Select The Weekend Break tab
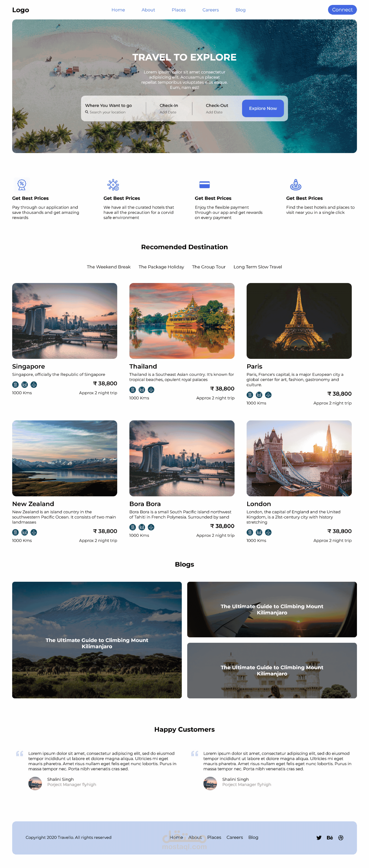 109,267
